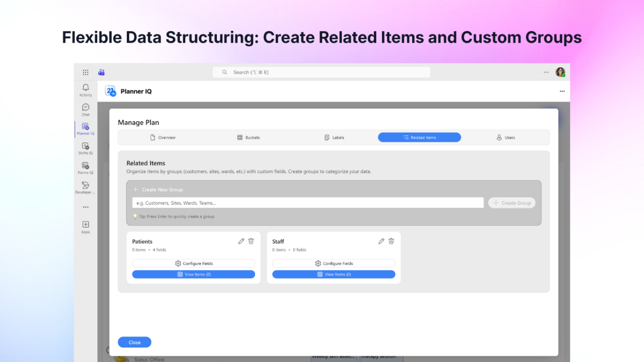
Task: Click the Planner IQ header title
Action: click(136, 92)
